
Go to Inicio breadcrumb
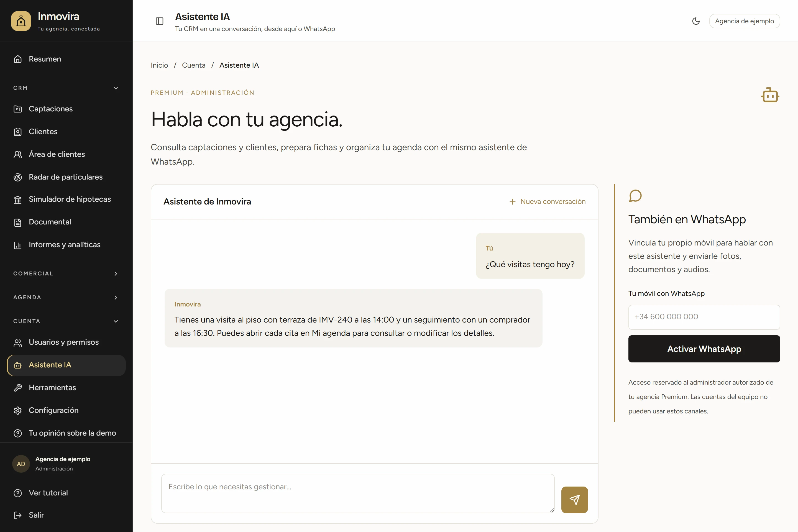click(159, 65)
